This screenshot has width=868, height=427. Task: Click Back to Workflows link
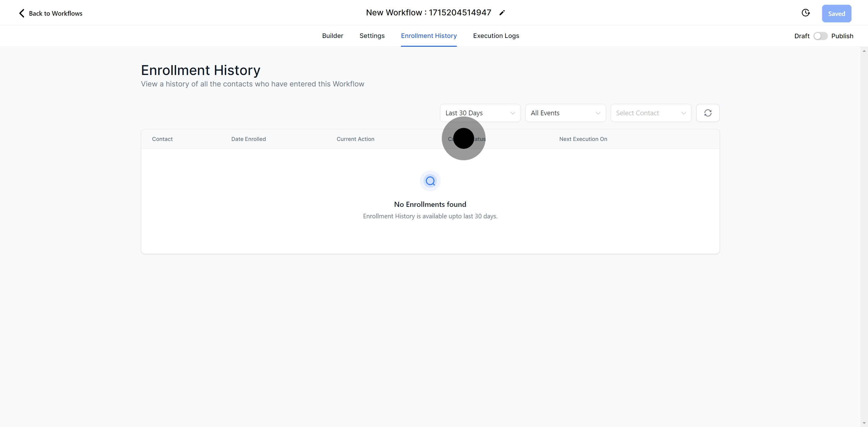pyautogui.click(x=55, y=14)
